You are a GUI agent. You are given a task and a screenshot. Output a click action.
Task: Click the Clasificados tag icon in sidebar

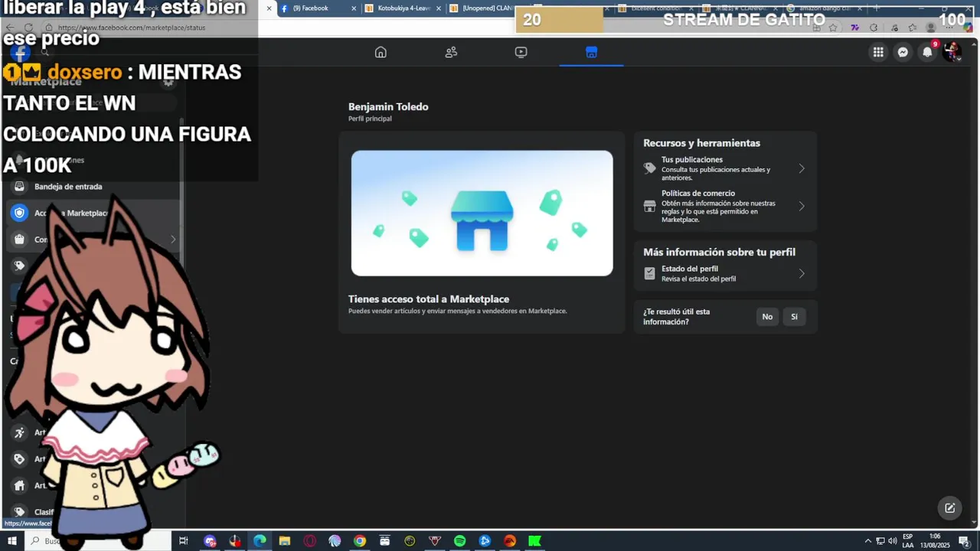coord(19,512)
